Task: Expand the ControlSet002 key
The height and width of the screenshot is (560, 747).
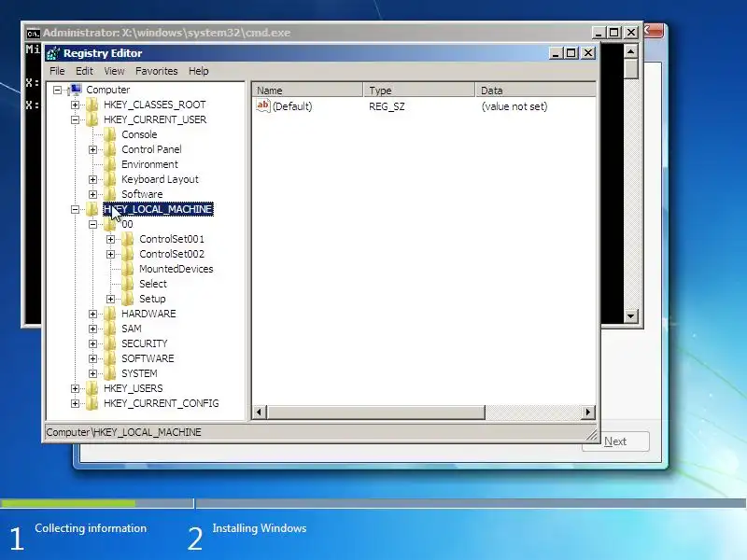Action: (x=110, y=254)
